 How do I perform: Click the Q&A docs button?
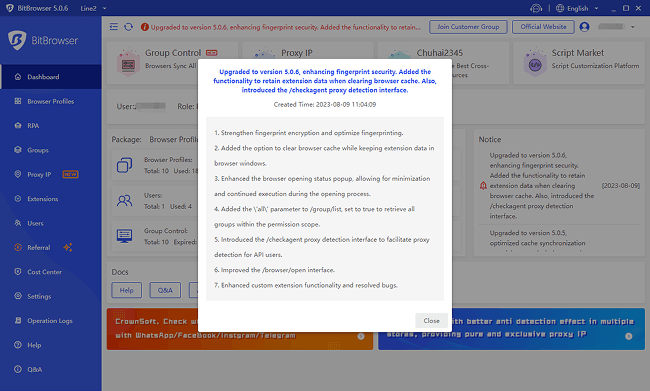[x=165, y=290]
